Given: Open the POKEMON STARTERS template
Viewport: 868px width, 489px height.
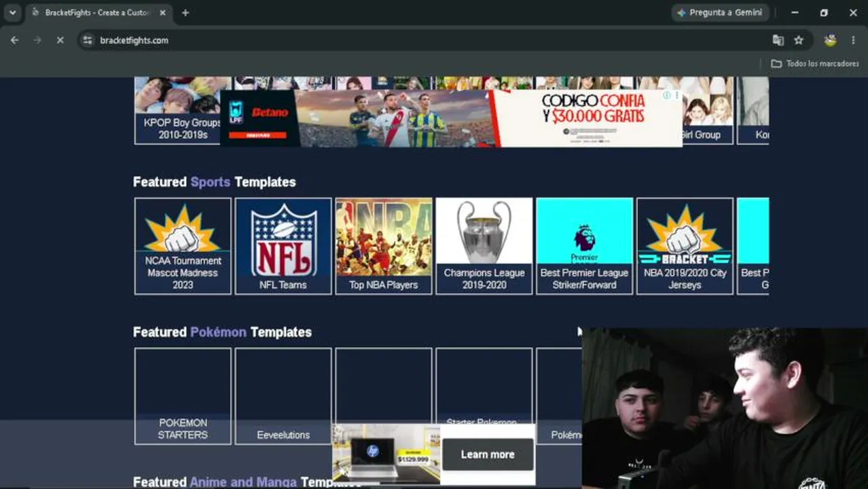Looking at the screenshot, I should click(183, 396).
